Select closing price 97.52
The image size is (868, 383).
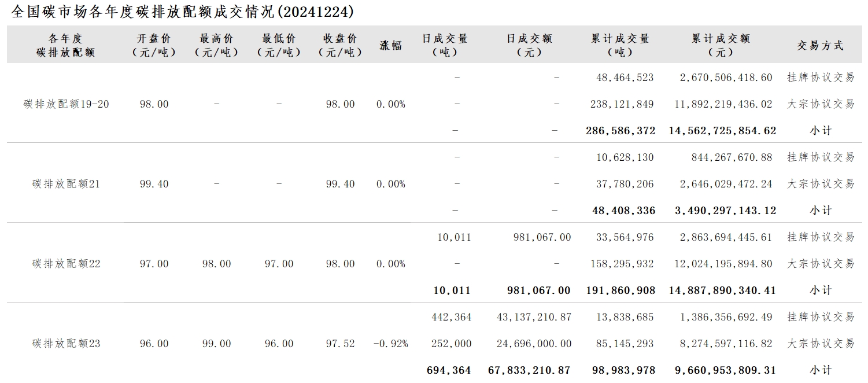341,344
